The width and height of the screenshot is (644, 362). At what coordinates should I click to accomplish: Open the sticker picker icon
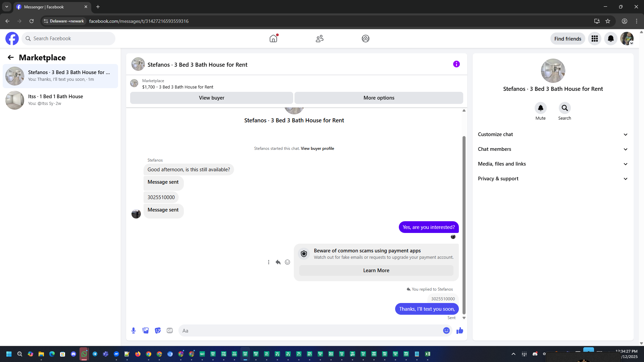click(158, 330)
